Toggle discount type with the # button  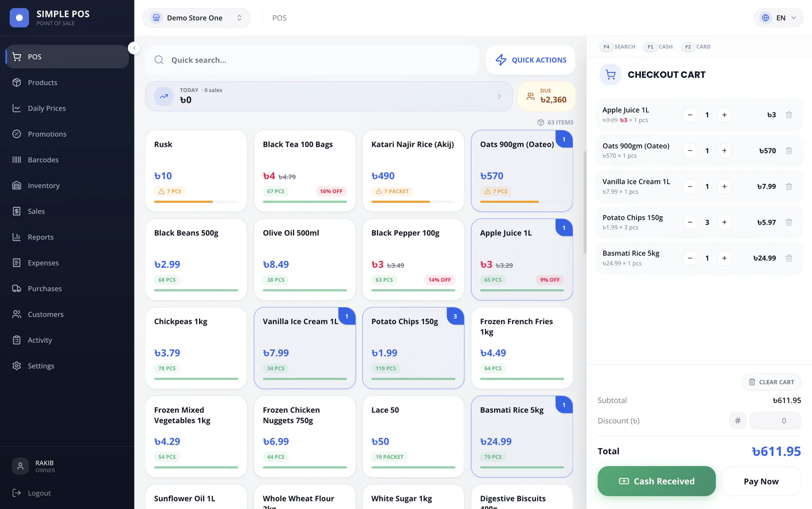(738, 421)
